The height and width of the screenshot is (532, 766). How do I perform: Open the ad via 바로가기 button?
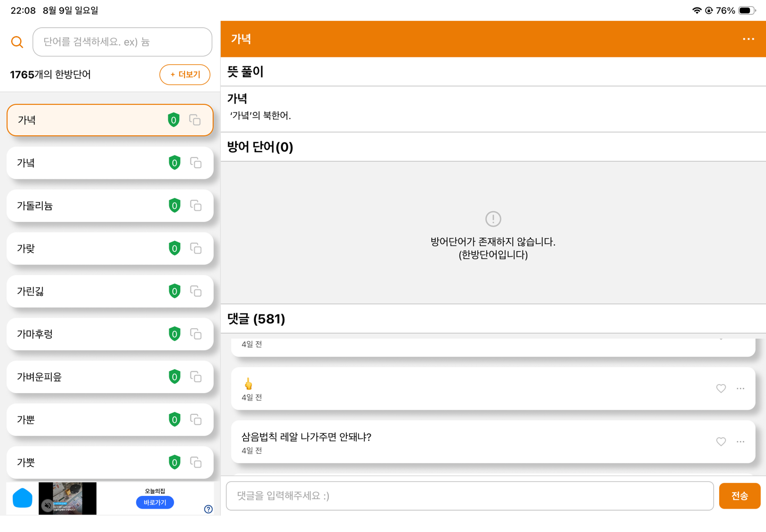pyautogui.click(x=155, y=502)
